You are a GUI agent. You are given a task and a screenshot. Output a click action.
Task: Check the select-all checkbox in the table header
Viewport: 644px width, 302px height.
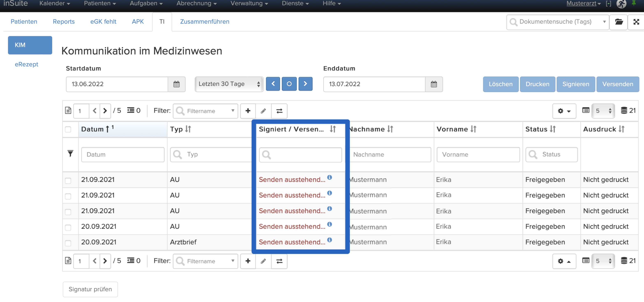[68, 129]
